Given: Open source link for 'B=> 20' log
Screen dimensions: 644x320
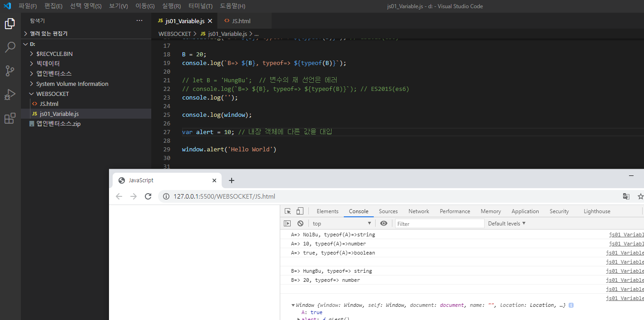Looking at the screenshot, I should 625,280.
